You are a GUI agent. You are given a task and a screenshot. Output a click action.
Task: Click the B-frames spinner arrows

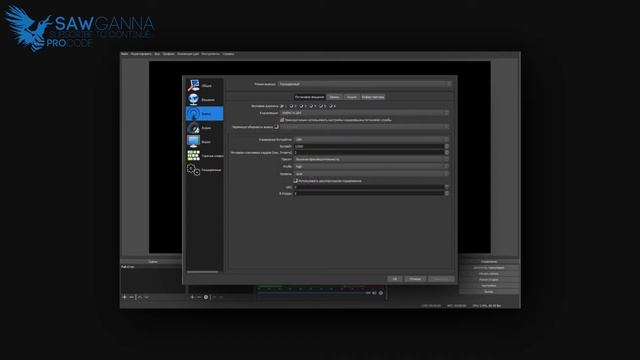point(447,193)
